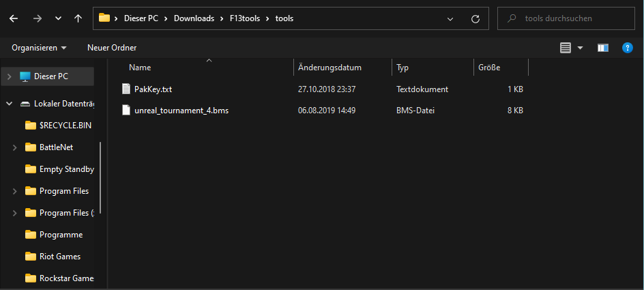
Task: Sort by the Änderungsdatum column header
Action: click(x=330, y=68)
